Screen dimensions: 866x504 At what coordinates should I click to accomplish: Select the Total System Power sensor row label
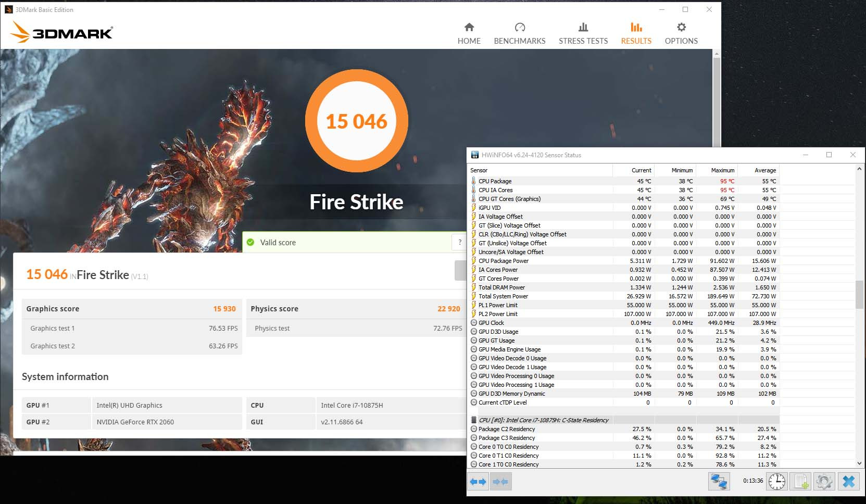point(504,296)
